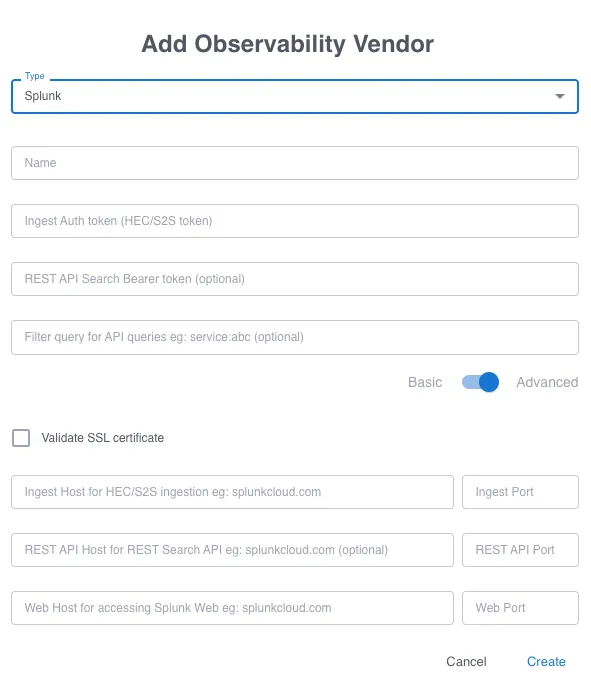Viewport: 591px width, 688px height.
Task: Select the Web Port field
Action: [x=520, y=608]
